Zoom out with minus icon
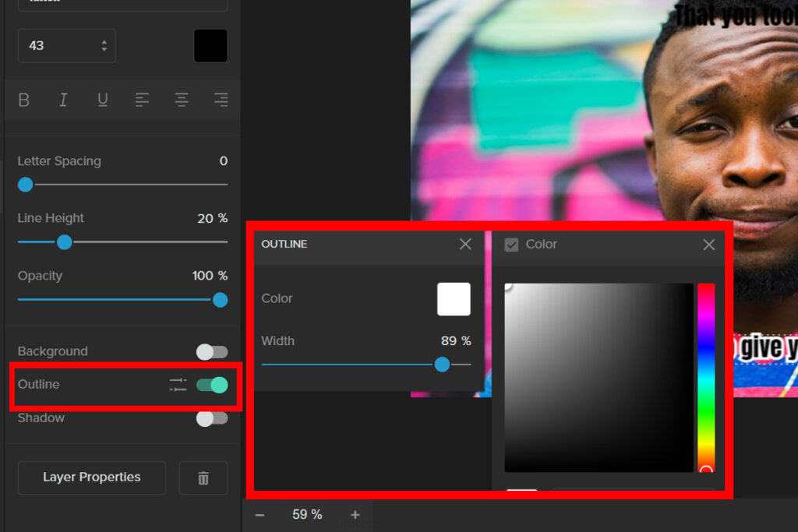The height and width of the screenshot is (532, 798). [260, 515]
